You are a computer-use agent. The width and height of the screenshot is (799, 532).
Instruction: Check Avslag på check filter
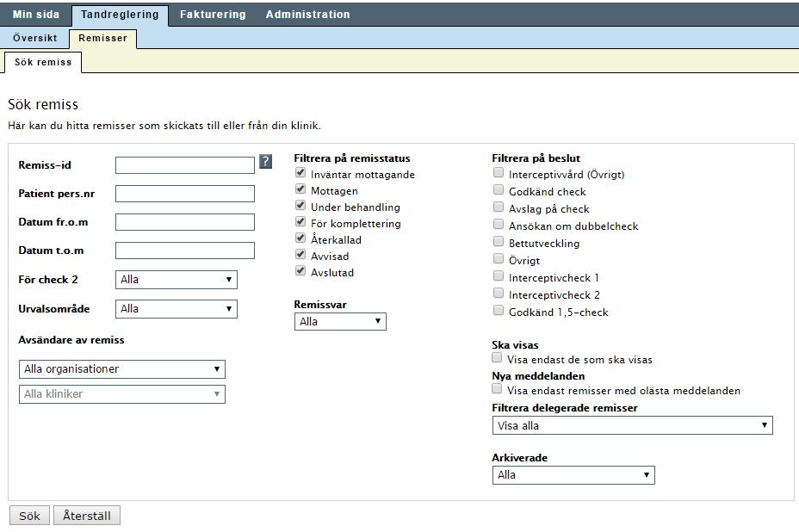499,207
